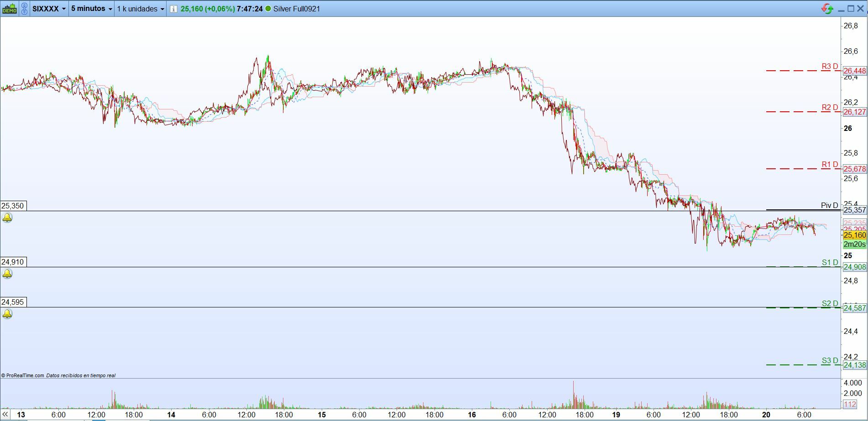Click the Silver Full0921 instrument name
Viewport: 868px width, 421px height.
(297, 9)
